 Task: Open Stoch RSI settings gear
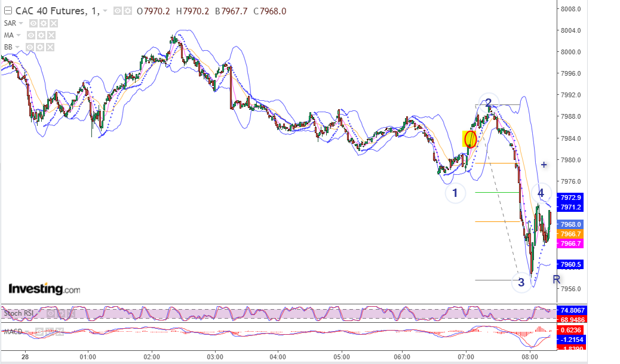click(60, 313)
